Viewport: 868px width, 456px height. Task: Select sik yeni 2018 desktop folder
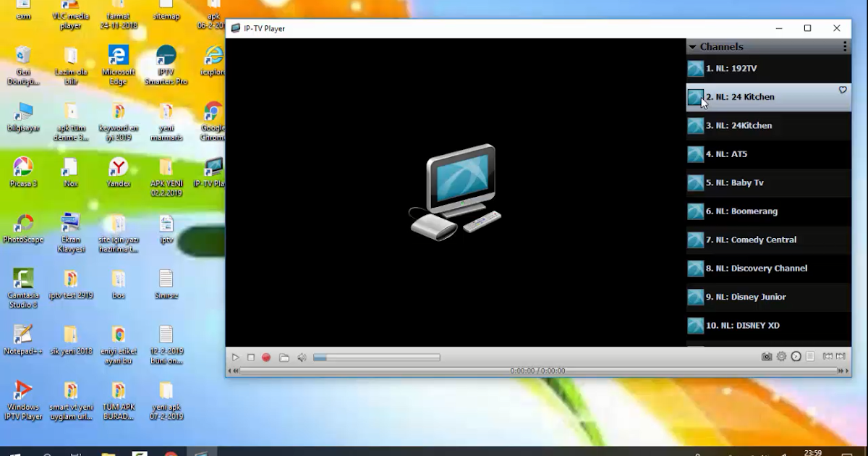coord(71,339)
